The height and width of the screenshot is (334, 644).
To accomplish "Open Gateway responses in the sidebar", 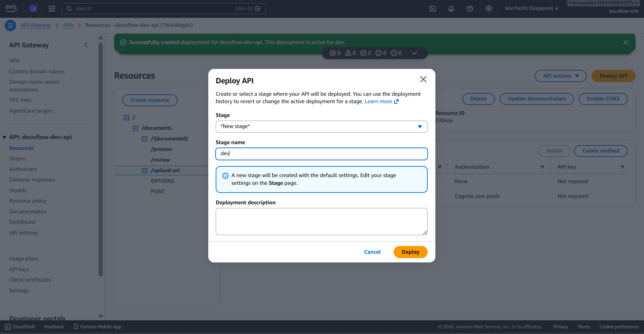I will point(32,180).
